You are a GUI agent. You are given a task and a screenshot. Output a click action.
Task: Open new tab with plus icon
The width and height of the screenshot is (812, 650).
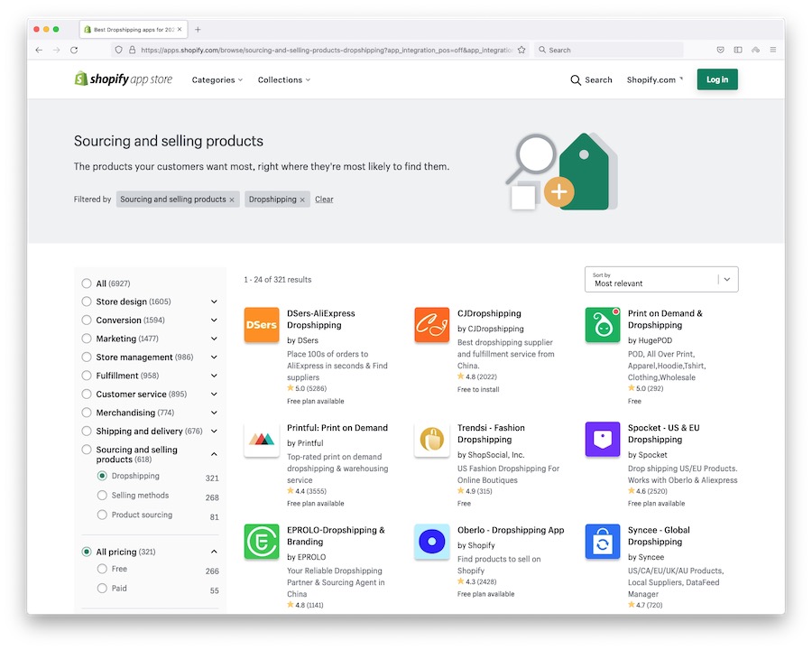[198, 30]
